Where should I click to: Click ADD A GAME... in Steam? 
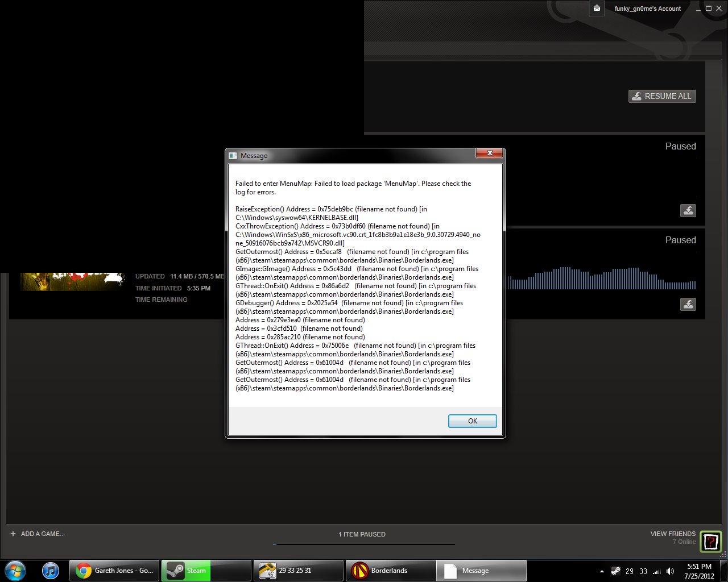point(38,534)
